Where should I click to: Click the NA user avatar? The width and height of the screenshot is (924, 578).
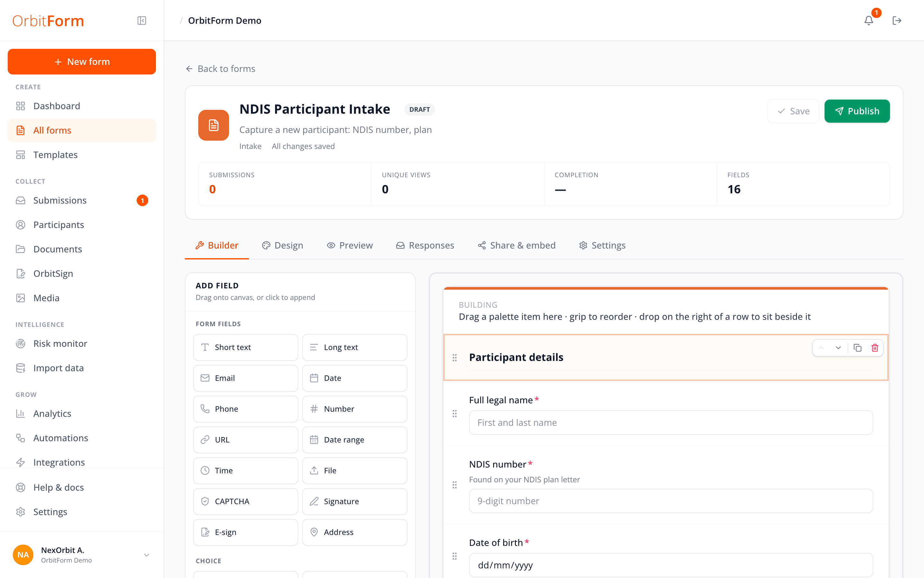23,555
